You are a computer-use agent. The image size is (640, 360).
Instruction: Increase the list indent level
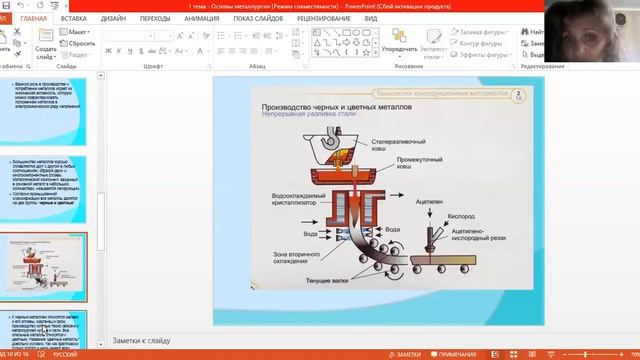pyautogui.click(x=267, y=36)
